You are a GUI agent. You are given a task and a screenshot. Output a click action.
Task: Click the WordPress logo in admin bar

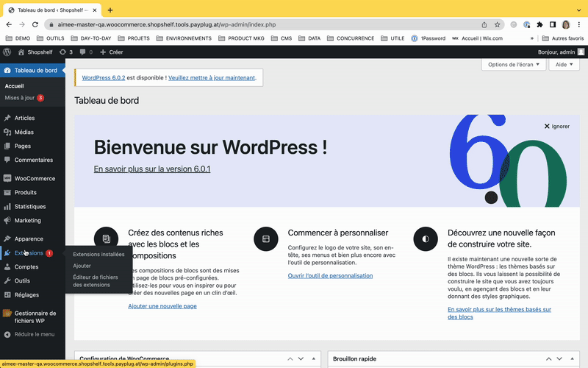[x=7, y=52]
